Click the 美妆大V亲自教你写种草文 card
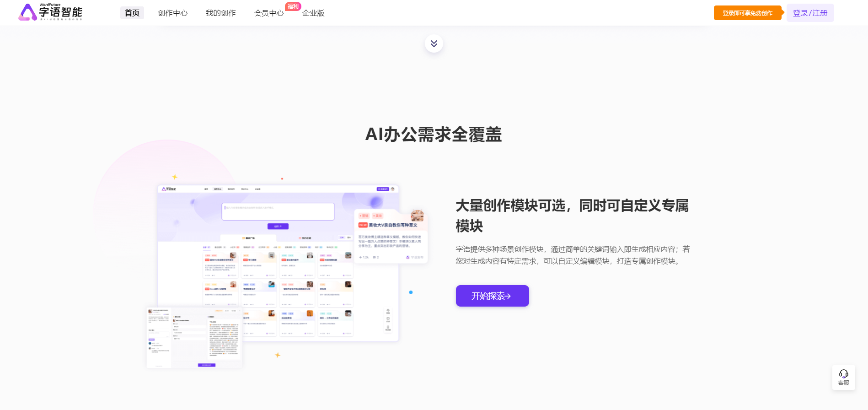Screen dimensions: 868x410 (391, 236)
